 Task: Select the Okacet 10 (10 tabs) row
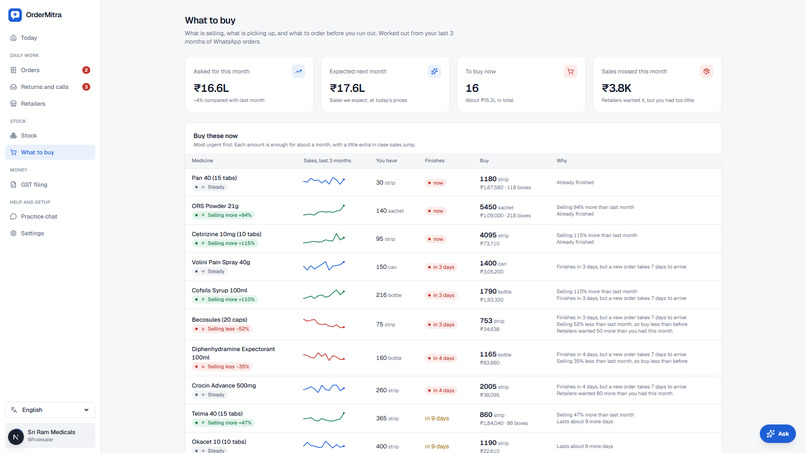(453, 445)
